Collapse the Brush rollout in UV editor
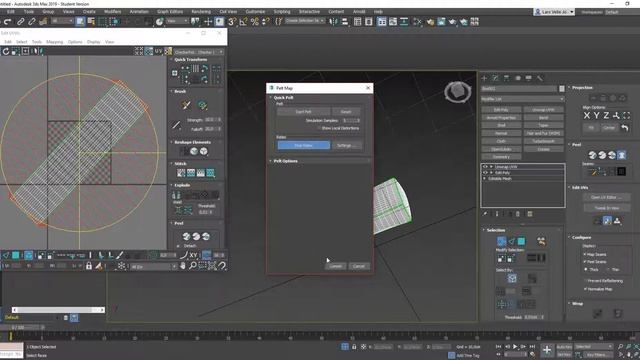The height and width of the screenshot is (360, 640). [x=180, y=91]
